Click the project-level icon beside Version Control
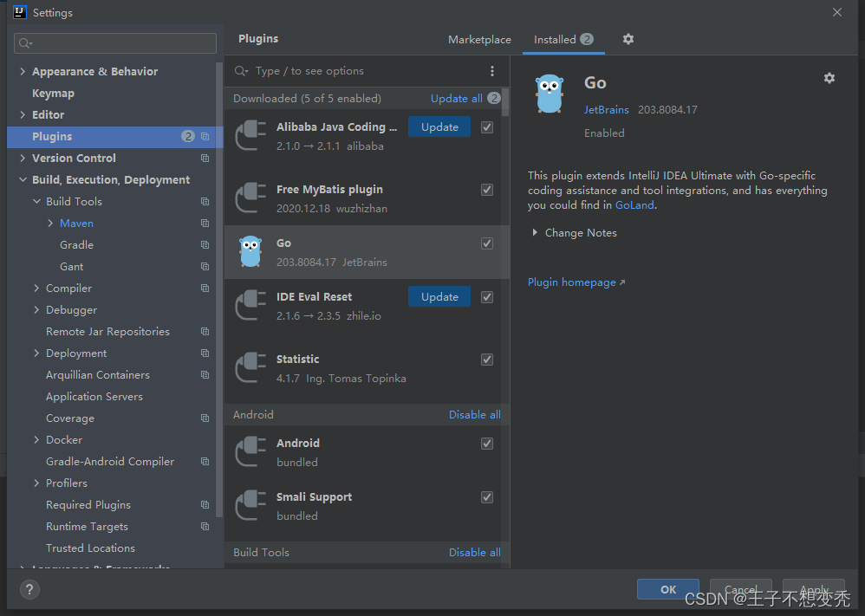Viewport: 865px width, 616px height. pos(205,159)
